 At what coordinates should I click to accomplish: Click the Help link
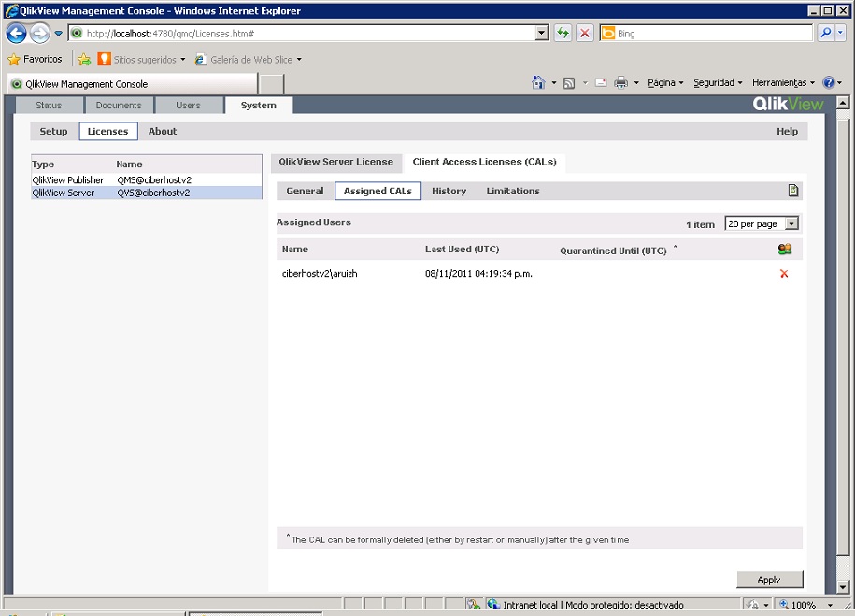pos(787,131)
